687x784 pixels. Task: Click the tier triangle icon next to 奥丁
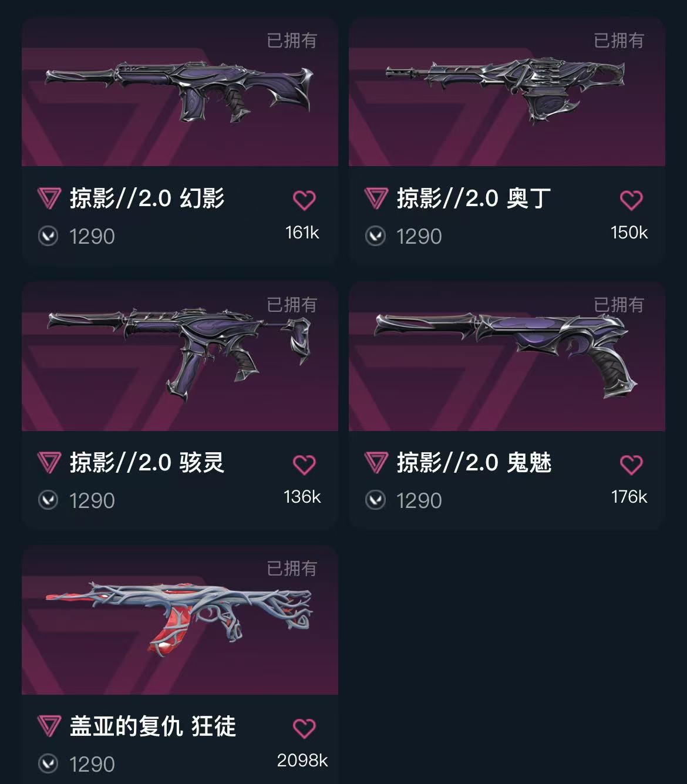[x=376, y=198]
